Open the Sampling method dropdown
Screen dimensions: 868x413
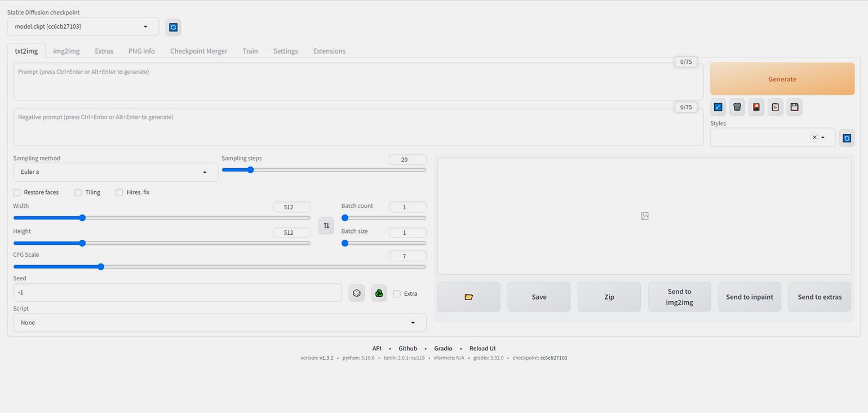(x=116, y=172)
